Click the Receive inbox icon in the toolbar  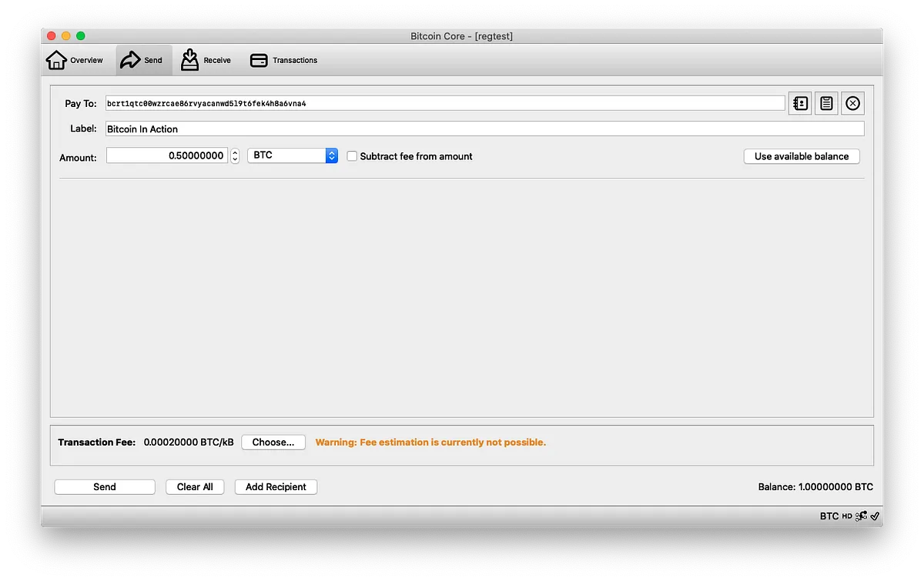(189, 59)
